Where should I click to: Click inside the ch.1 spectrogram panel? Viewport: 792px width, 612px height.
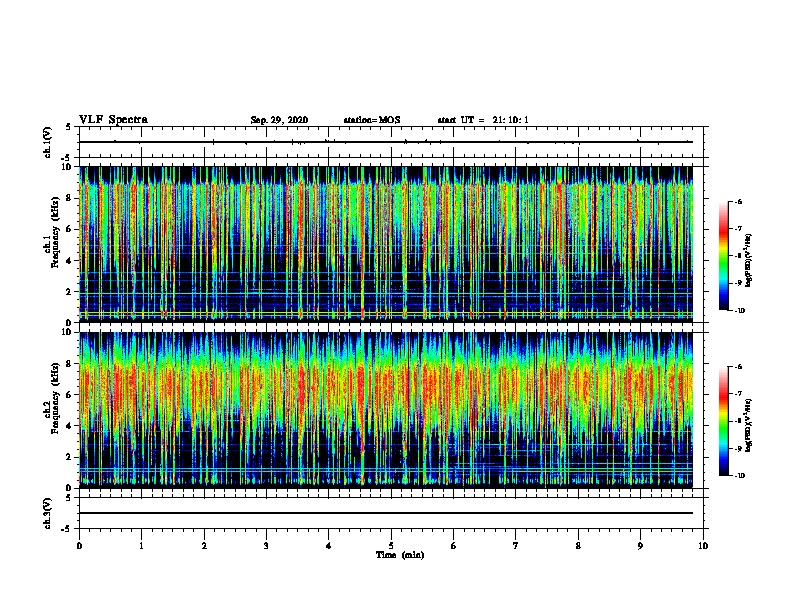coord(386,244)
